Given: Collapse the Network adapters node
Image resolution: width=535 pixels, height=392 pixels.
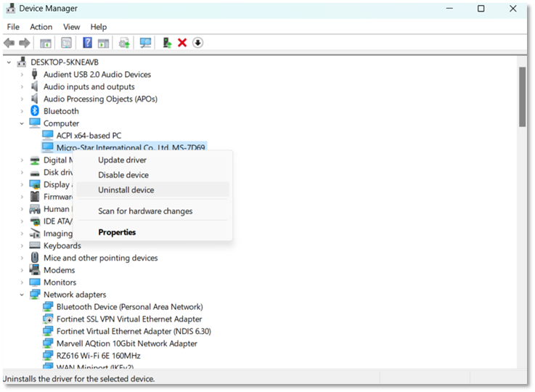Looking at the screenshot, I should point(22,295).
